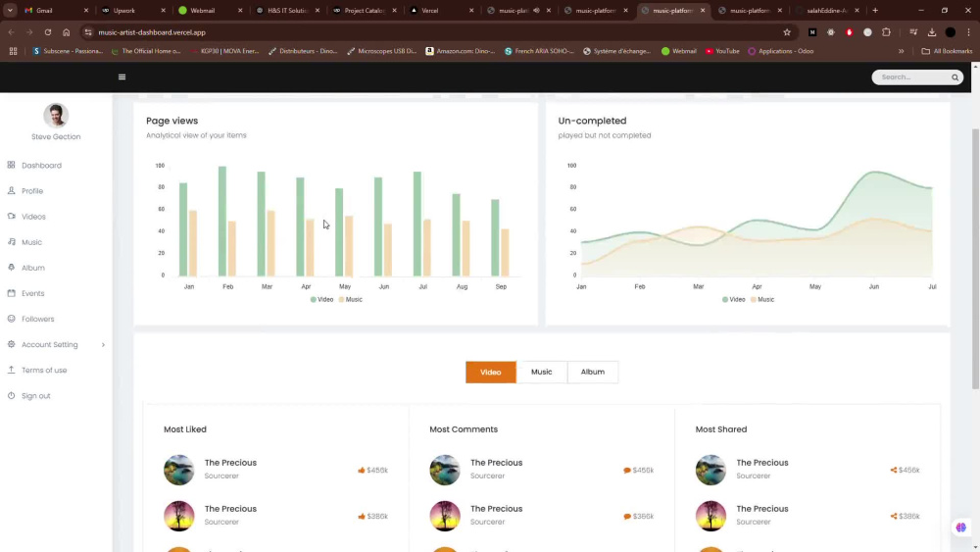Open second The Precious thumbnail in Most Comments
The height and width of the screenshot is (552, 980).
[x=445, y=517]
